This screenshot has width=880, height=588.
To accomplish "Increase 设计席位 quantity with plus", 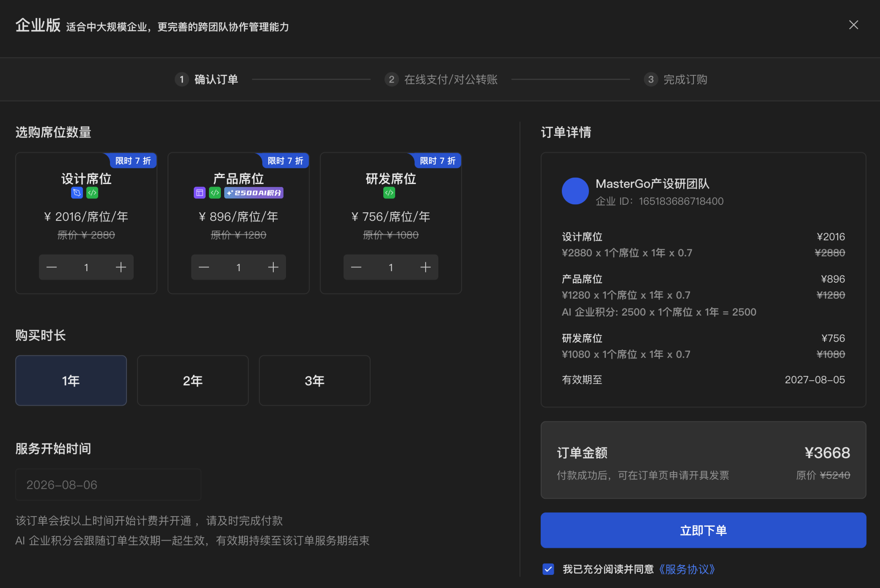I will (x=121, y=267).
